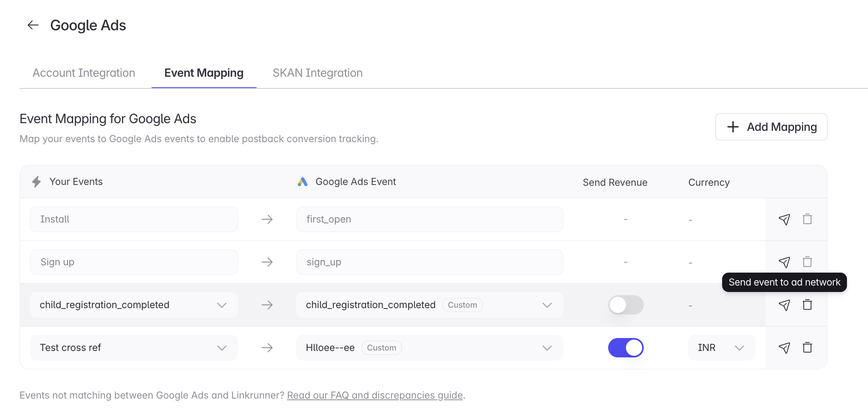This screenshot has width=868, height=420.
Task: Click the lightning bolt Your Events icon
Action: (x=36, y=182)
